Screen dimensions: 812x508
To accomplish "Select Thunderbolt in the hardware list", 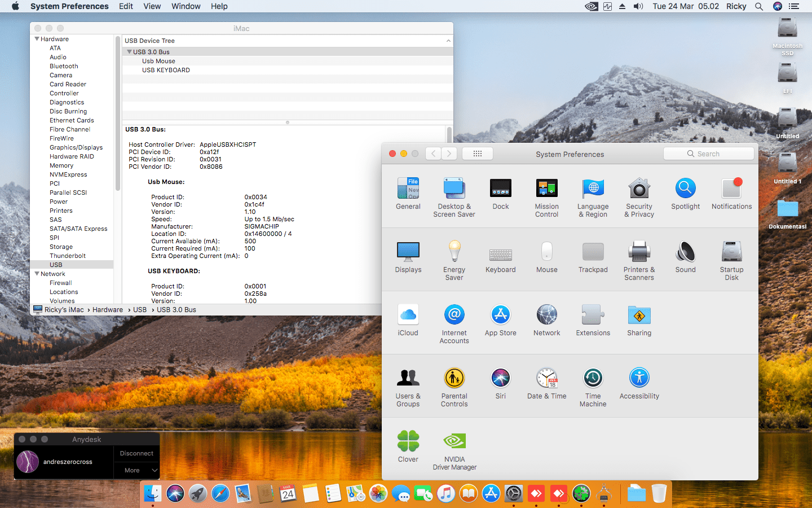I will (x=68, y=256).
